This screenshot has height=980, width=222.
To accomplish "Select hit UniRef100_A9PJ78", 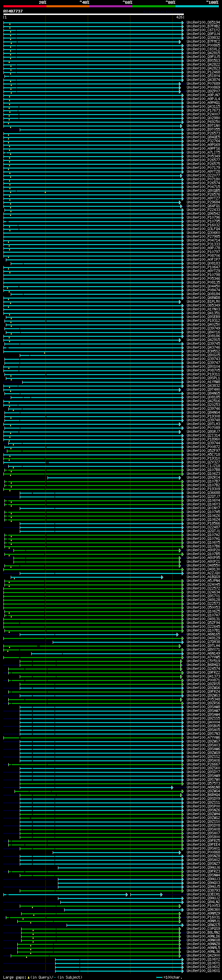I will [x=203, y=248].
